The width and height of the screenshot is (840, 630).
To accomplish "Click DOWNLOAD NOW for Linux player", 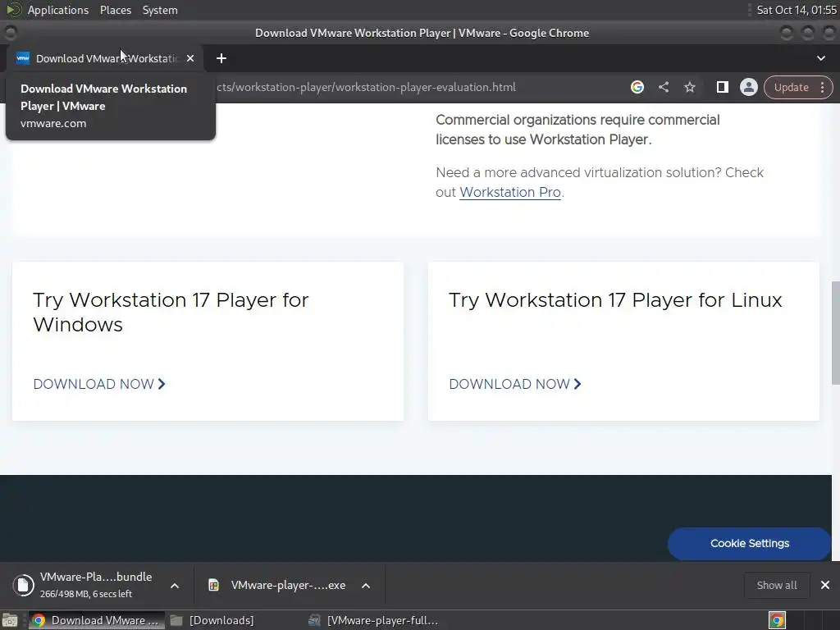I will (515, 384).
